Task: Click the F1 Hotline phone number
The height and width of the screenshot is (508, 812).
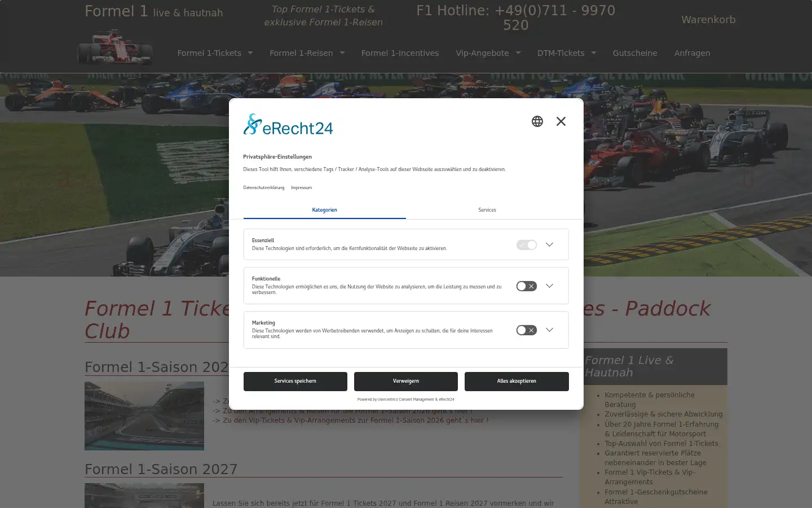Action: pos(516,18)
